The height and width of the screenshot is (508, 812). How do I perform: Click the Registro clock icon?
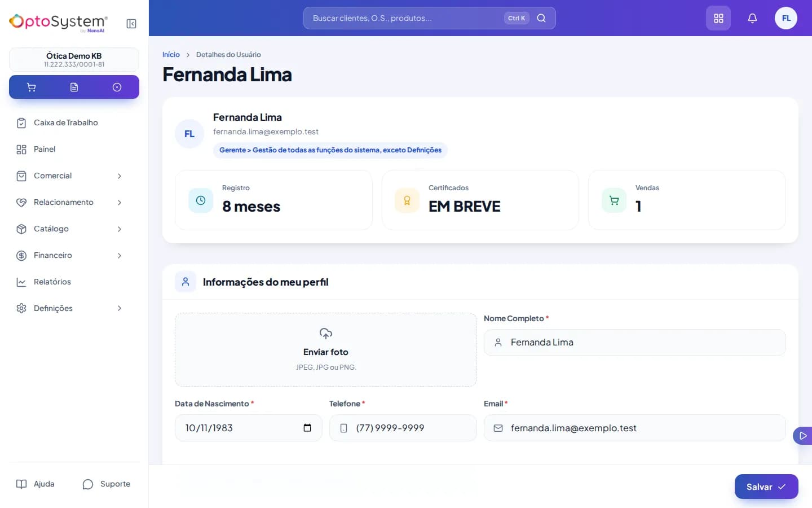coord(201,200)
